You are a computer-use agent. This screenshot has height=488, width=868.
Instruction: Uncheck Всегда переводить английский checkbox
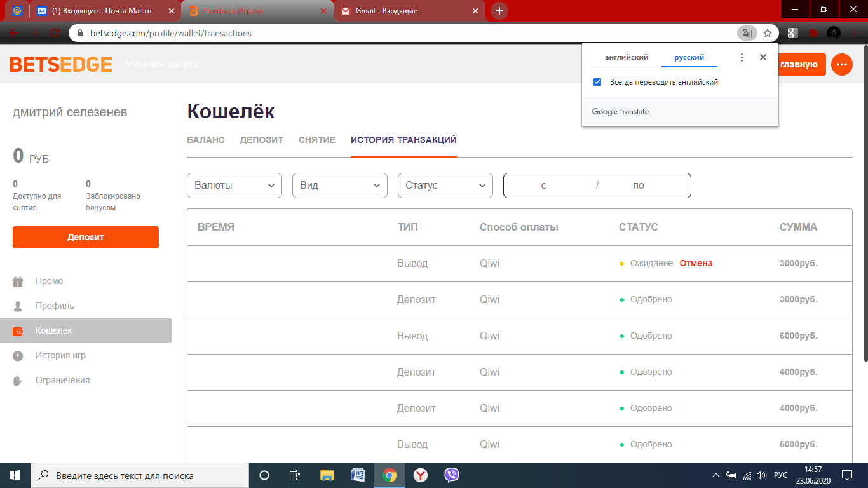click(597, 82)
